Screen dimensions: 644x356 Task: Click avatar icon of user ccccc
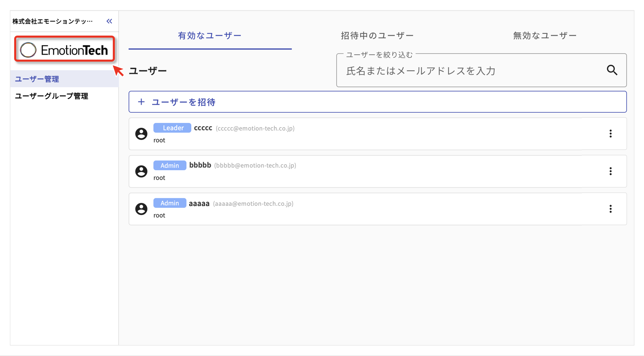pyautogui.click(x=141, y=134)
